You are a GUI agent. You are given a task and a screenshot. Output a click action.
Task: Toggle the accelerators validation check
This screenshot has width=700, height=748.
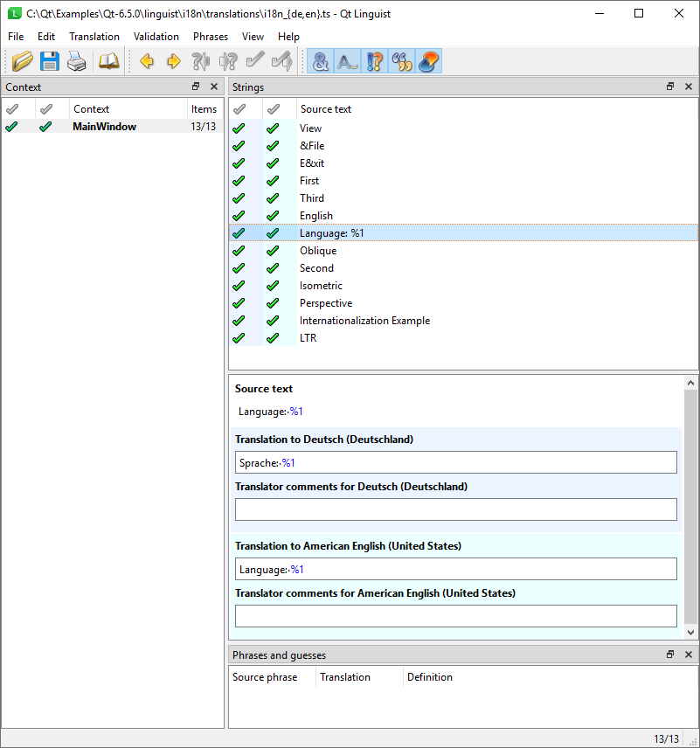[322, 61]
